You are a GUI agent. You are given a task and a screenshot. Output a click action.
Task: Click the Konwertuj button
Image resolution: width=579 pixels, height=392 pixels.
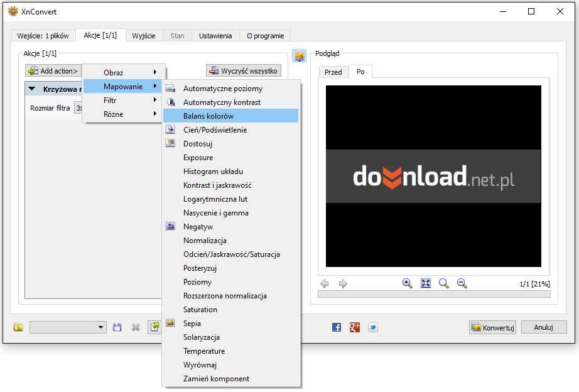[x=492, y=327]
